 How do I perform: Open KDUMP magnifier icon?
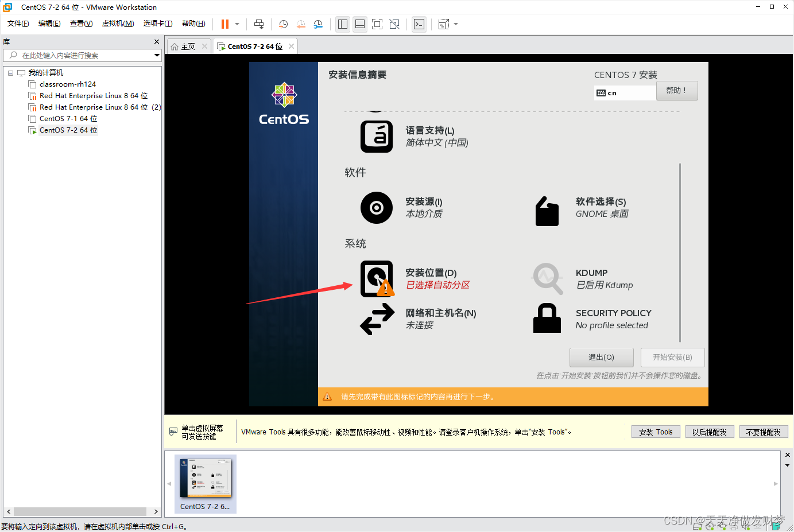click(x=548, y=279)
